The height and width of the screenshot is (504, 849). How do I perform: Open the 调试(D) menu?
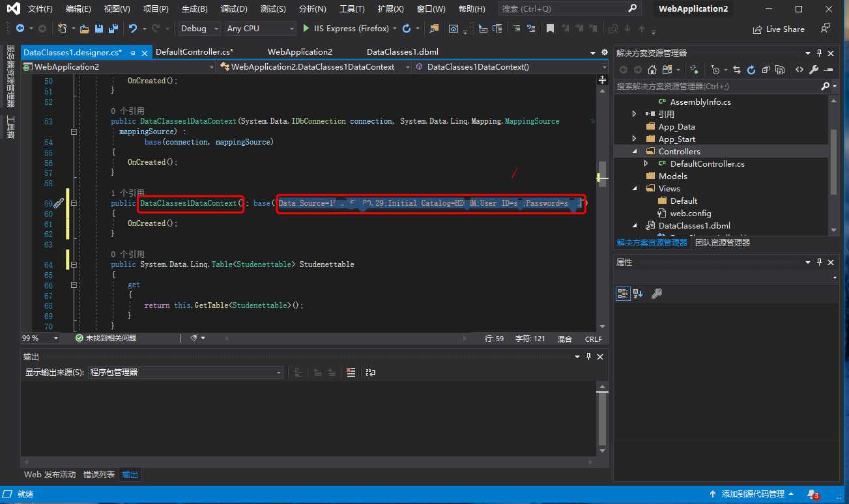[234, 9]
